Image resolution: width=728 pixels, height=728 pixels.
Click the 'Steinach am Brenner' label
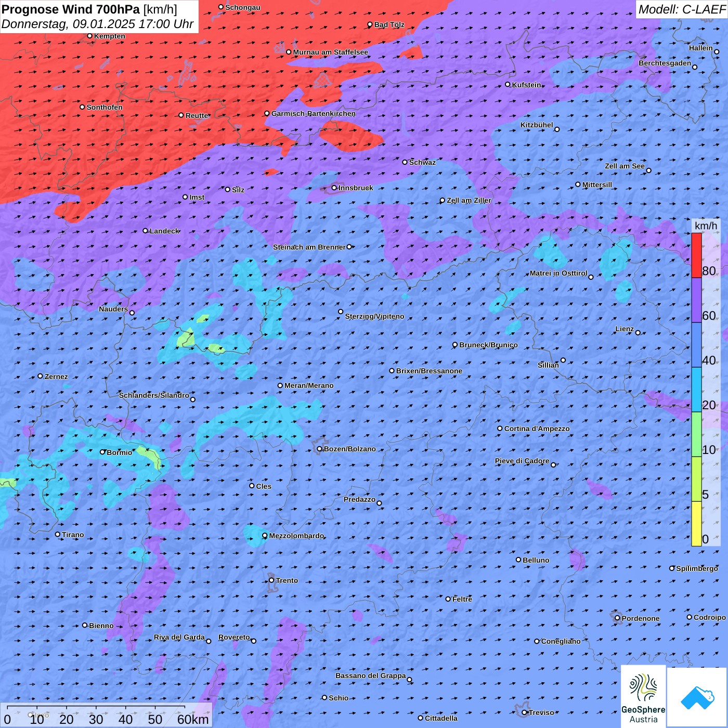pyautogui.click(x=309, y=247)
